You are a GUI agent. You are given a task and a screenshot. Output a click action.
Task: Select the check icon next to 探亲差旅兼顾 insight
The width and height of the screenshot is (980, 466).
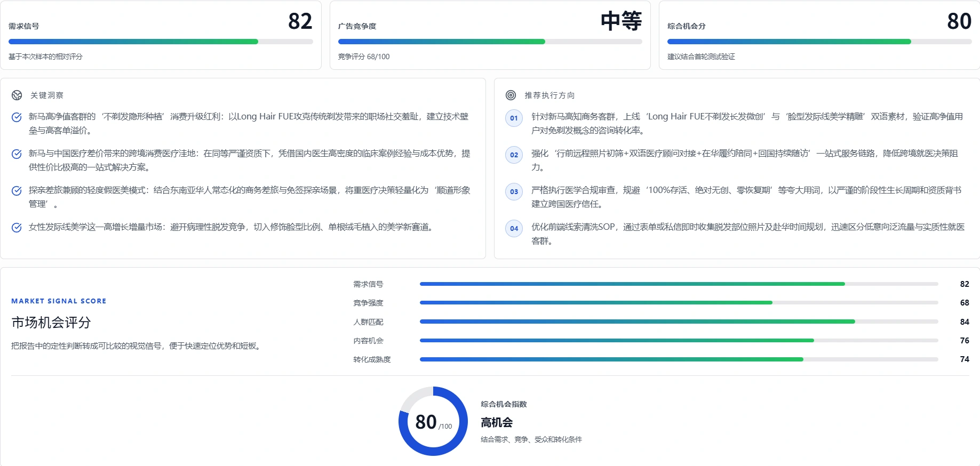pos(17,191)
